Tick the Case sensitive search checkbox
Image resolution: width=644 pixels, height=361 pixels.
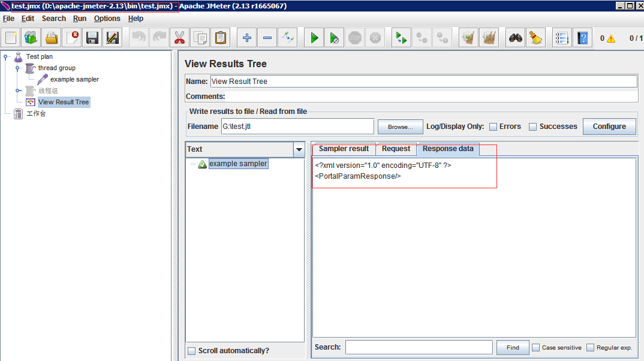pyautogui.click(x=536, y=348)
